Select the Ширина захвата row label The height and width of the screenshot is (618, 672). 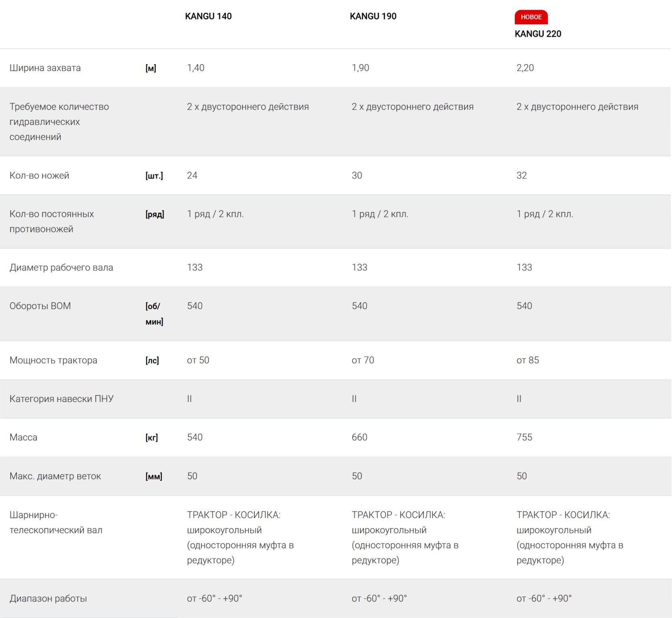(x=45, y=68)
